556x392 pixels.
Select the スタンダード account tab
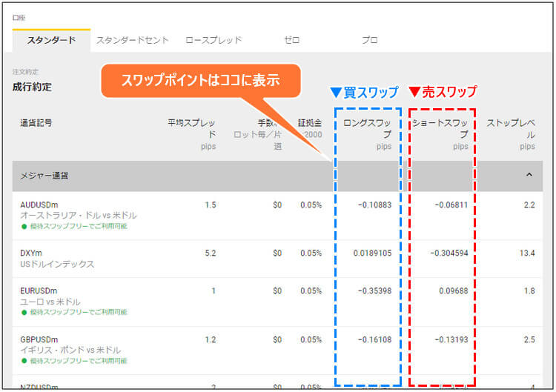coord(51,40)
